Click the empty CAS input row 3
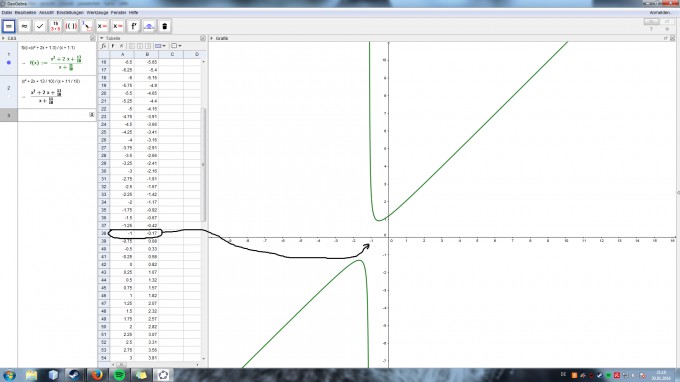The height and width of the screenshot is (382, 680). [x=57, y=115]
